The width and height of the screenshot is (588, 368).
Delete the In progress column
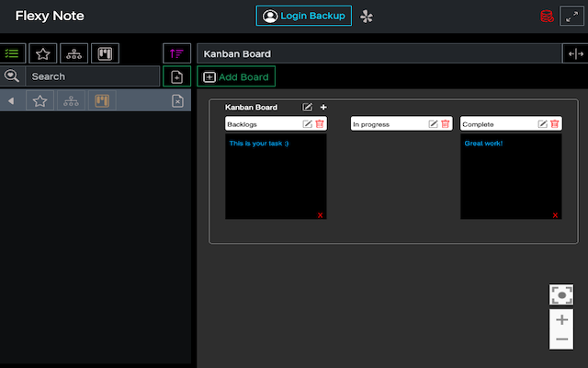coord(445,123)
